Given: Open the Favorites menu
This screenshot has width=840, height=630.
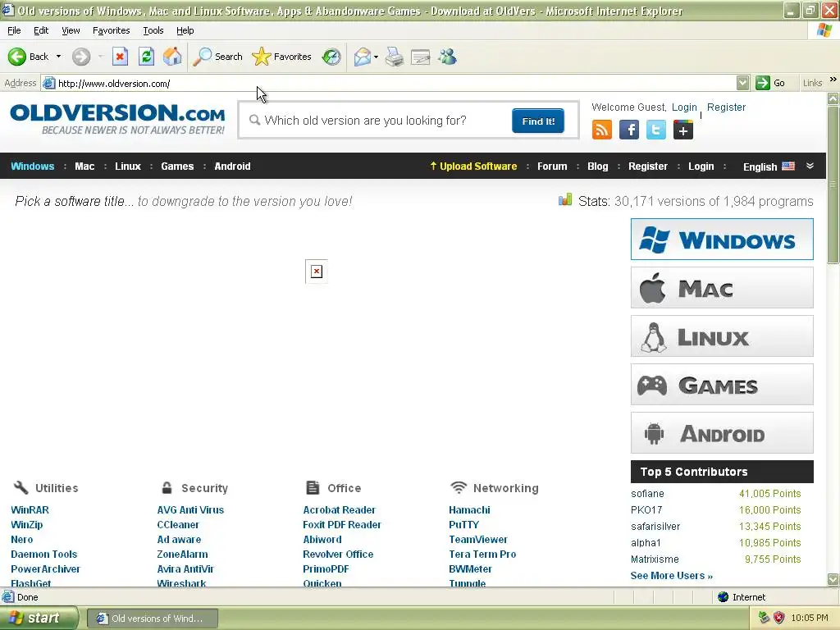Looking at the screenshot, I should pyautogui.click(x=111, y=30).
